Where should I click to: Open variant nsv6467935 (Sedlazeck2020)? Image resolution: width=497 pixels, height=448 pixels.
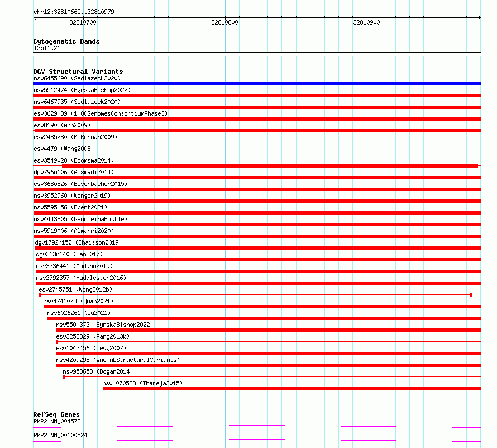pos(77,102)
